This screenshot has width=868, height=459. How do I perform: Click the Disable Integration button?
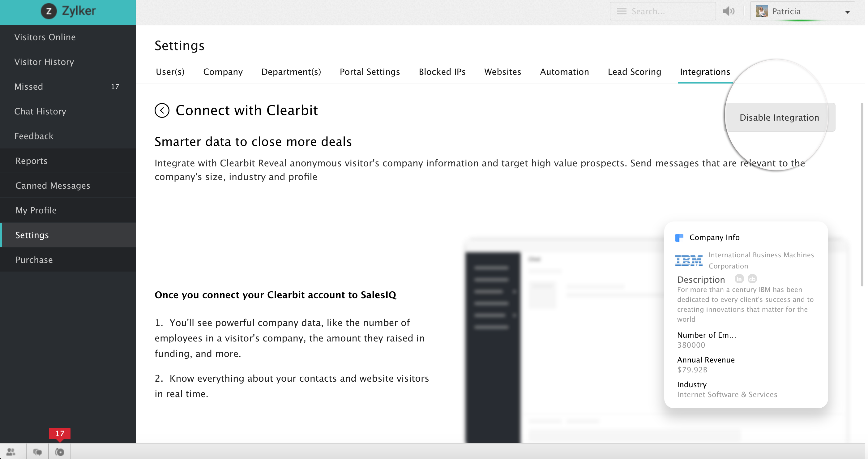(779, 117)
